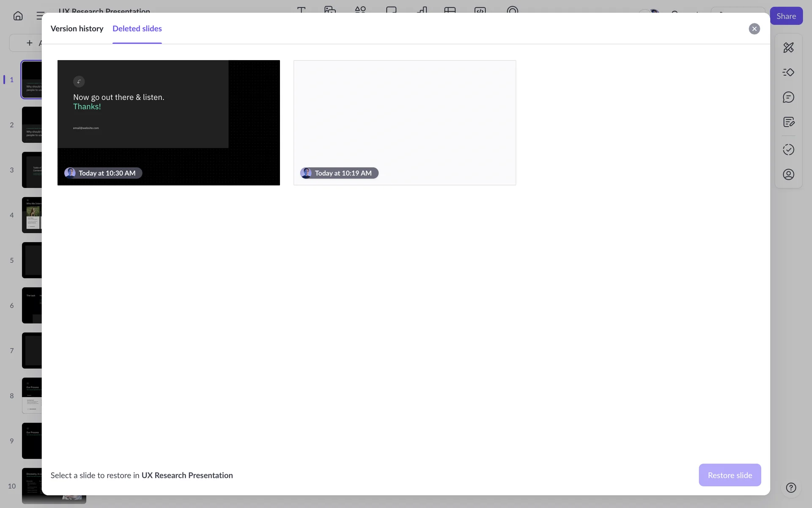812x508 pixels.
Task: Click the add slide plus button
Action: coord(29,43)
